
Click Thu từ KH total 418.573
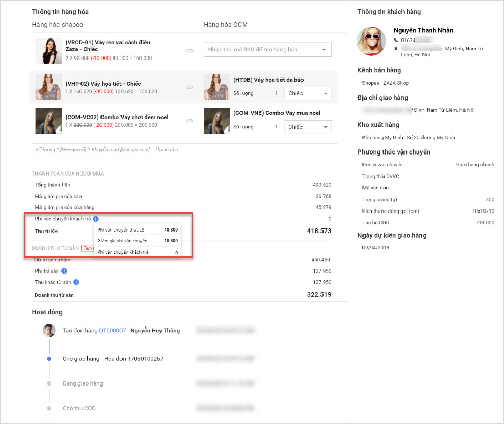pos(319,231)
